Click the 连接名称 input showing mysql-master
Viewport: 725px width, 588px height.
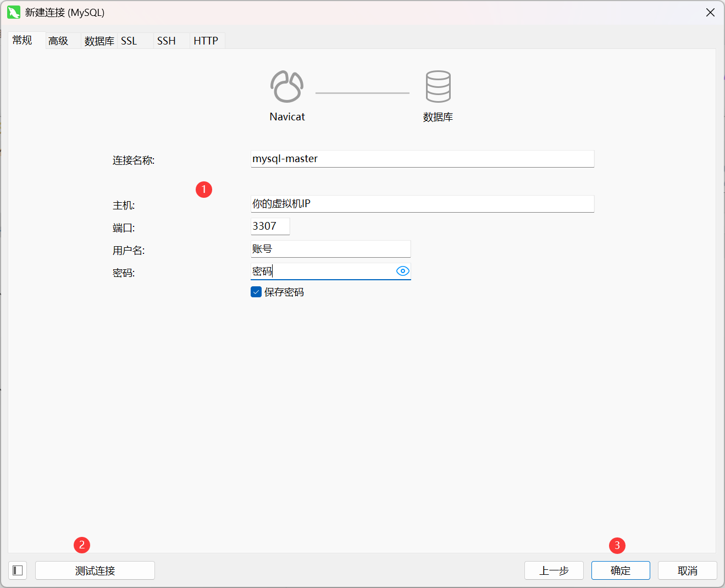(x=422, y=159)
